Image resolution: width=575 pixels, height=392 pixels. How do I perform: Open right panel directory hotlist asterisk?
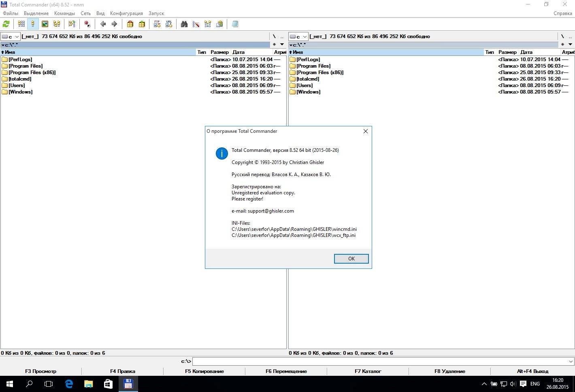coord(562,45)
